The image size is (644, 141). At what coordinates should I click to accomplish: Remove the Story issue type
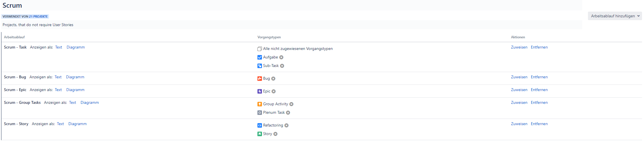tap(276, 134)
